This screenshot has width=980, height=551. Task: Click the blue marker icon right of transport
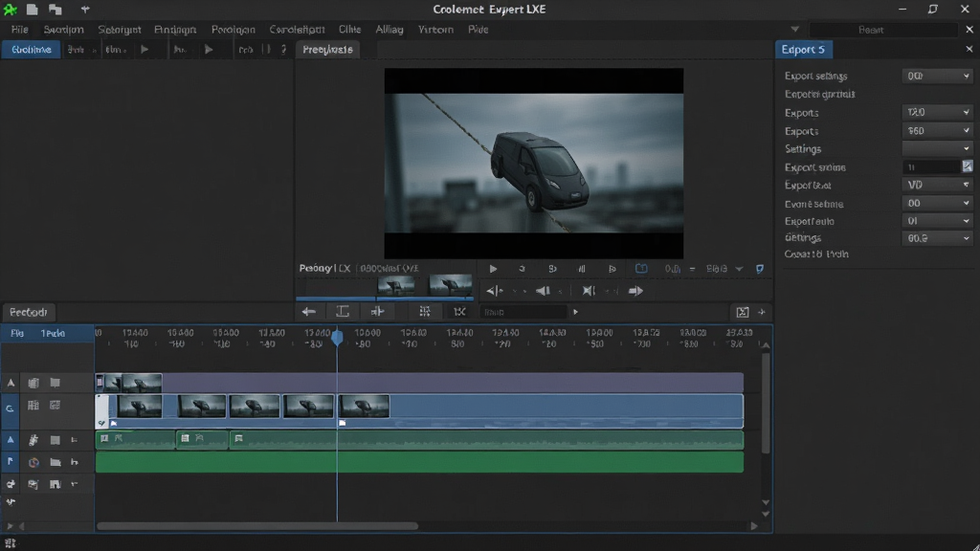coord(760,269)
